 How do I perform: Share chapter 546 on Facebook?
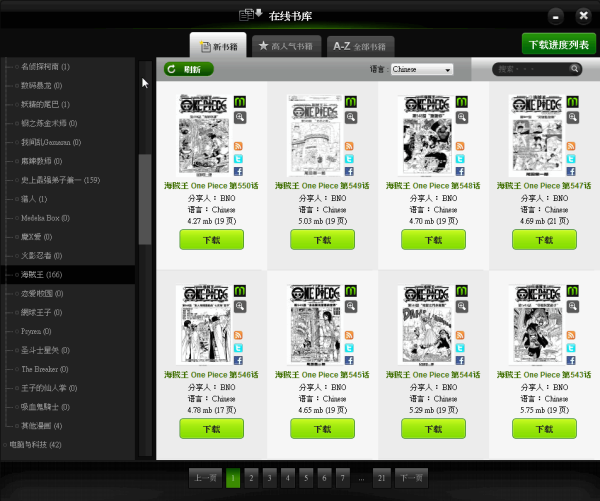tap(238, 361)
